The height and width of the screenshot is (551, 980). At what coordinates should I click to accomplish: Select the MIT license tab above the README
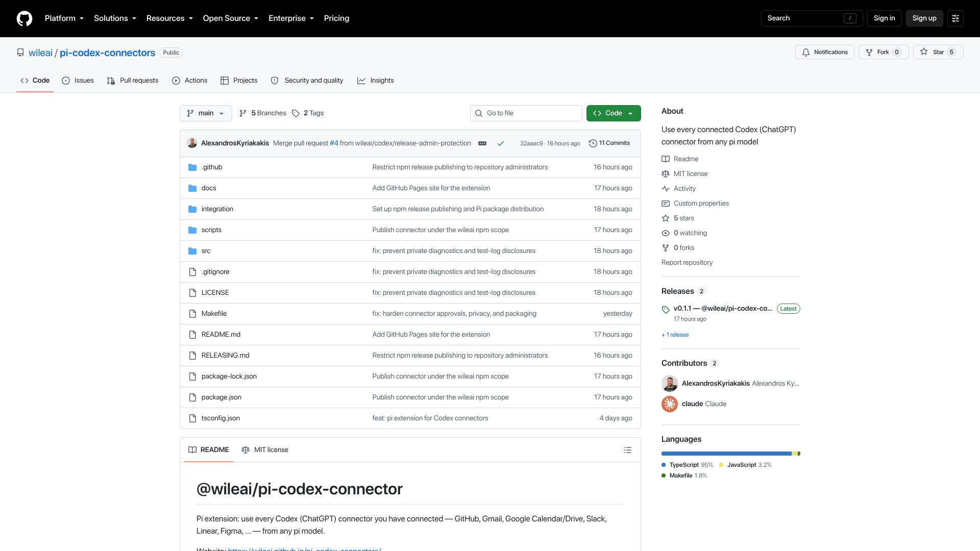[x=265, y=450]
